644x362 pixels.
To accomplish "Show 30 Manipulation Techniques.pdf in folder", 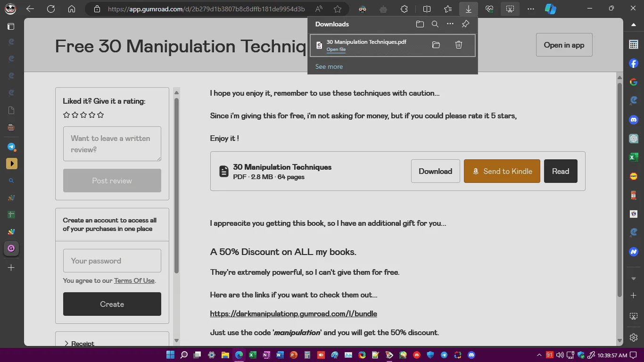I will [436, 45].
